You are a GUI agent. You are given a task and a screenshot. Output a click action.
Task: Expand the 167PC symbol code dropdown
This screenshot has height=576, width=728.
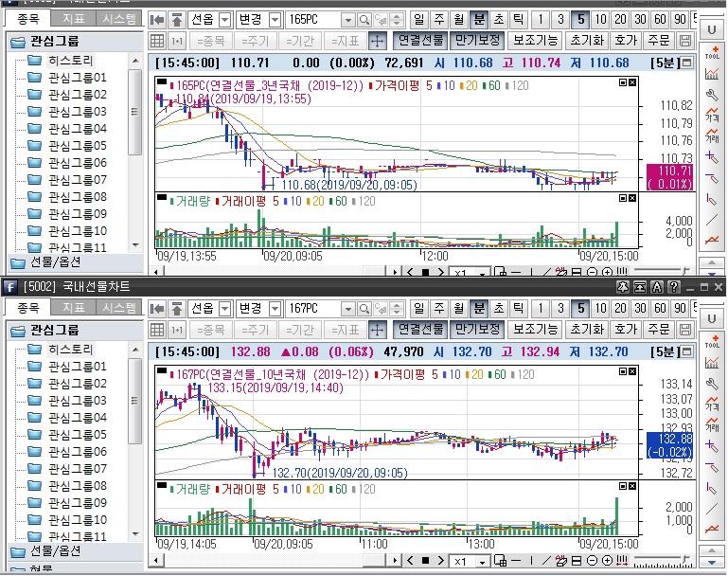(x=347, y=308)
